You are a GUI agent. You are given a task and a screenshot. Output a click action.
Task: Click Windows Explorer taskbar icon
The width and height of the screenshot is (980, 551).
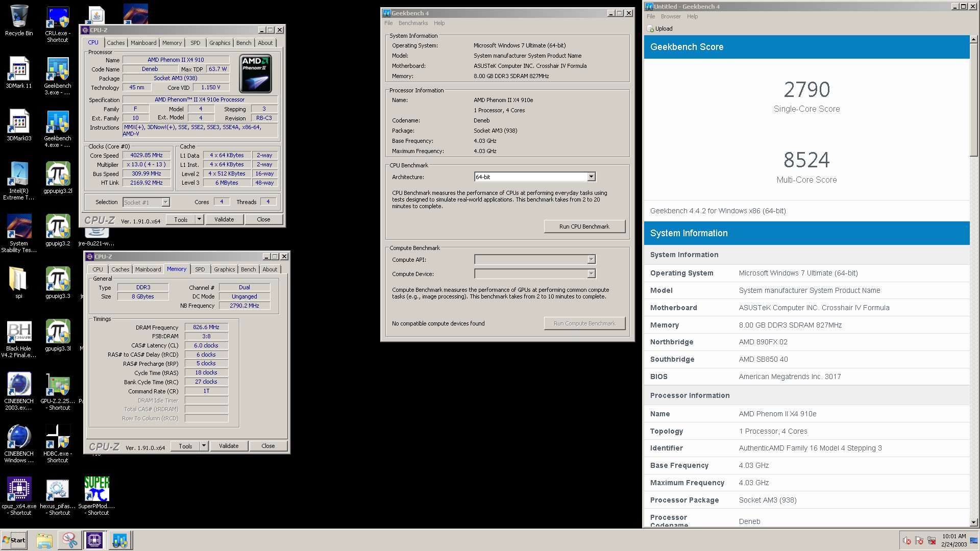tap(44, 540)
